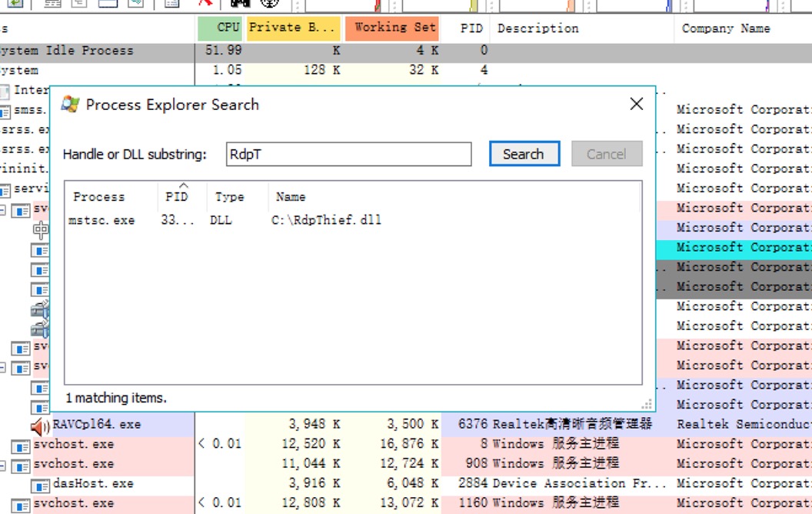Sort main list by CPU column

pos(220,28)
